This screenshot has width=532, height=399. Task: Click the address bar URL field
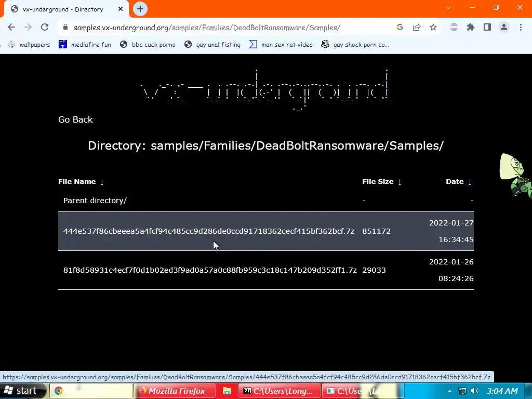pos(207,28)
